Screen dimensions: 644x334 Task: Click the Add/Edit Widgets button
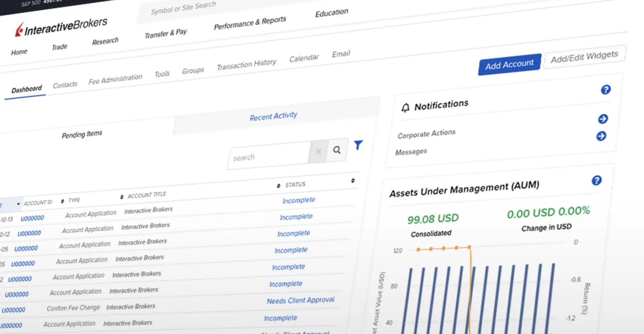click(x=584, y=57)
